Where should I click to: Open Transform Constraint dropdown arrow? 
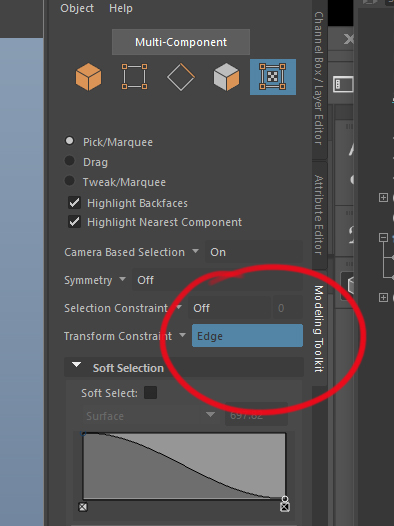pos(182,335)
